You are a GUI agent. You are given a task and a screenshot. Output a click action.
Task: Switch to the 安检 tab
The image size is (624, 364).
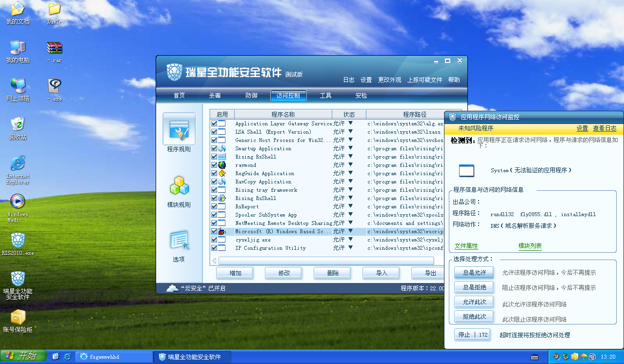pyautogui.click(x=361, y=96)
